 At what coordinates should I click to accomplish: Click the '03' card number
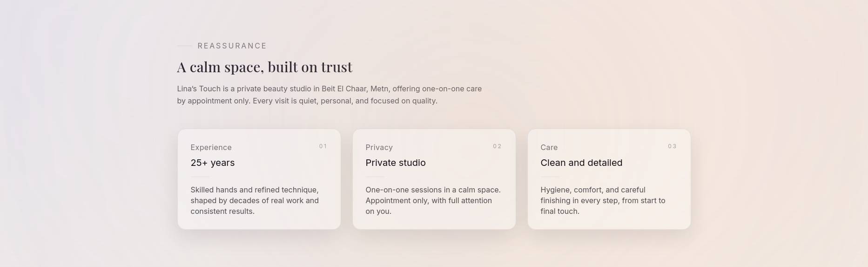(x=672, y=146)
